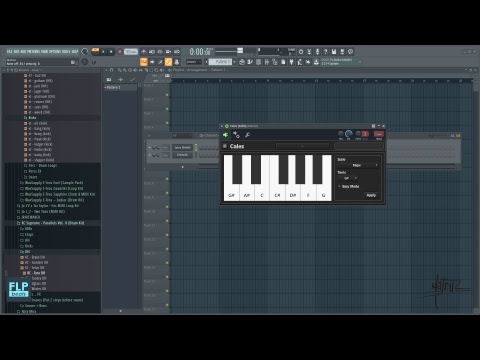Open the Pattern 1 selector dropdown arrow

point(234,62)
